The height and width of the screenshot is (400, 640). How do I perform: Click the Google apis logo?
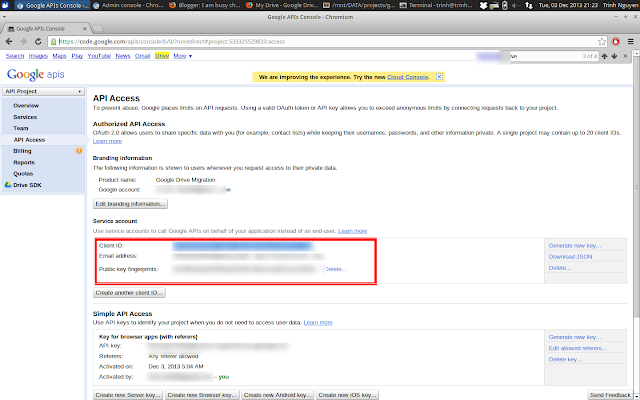(x=36, y=74)
